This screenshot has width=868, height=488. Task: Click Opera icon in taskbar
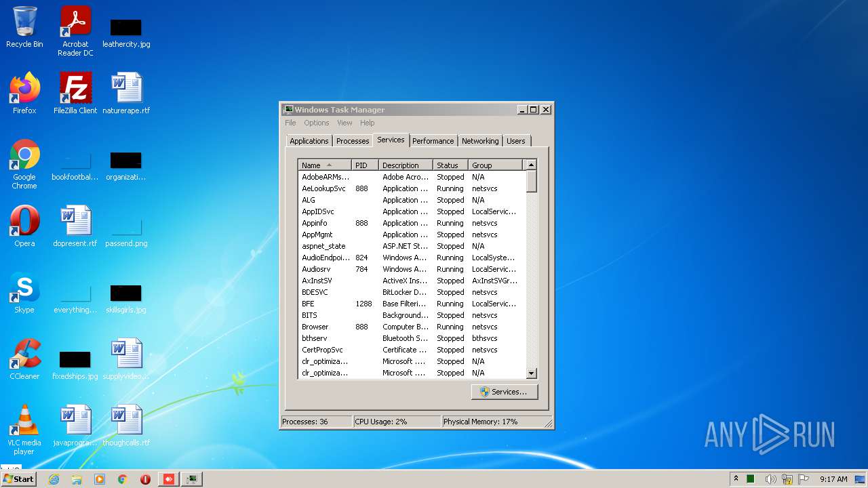point(145,479)
